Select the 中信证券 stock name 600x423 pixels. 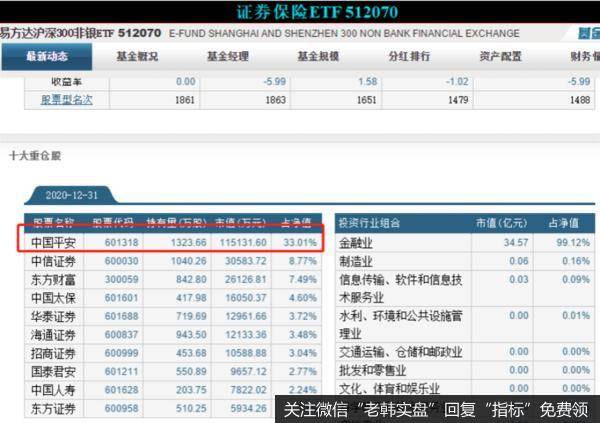(x=53, y=261)
